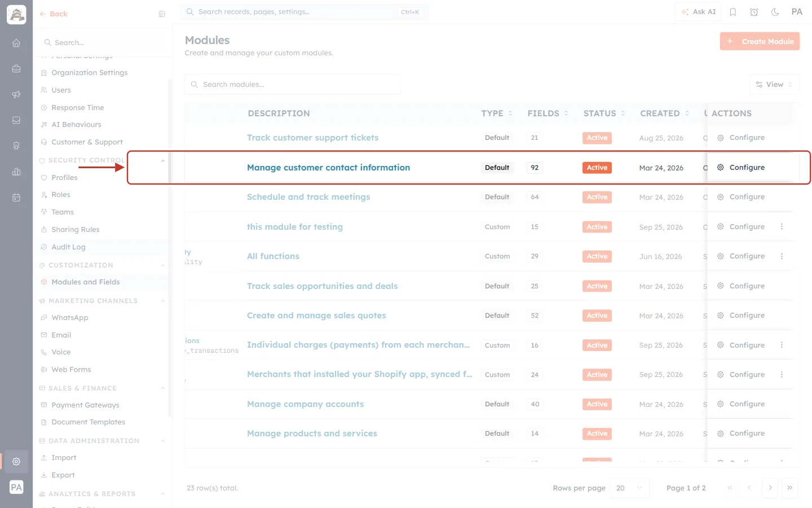
Task: Click the sidebar settings Search field
Action: coord(103,43)
